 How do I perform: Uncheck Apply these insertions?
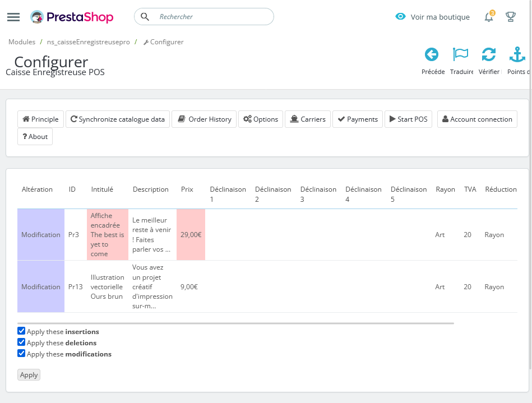point(21,331)
